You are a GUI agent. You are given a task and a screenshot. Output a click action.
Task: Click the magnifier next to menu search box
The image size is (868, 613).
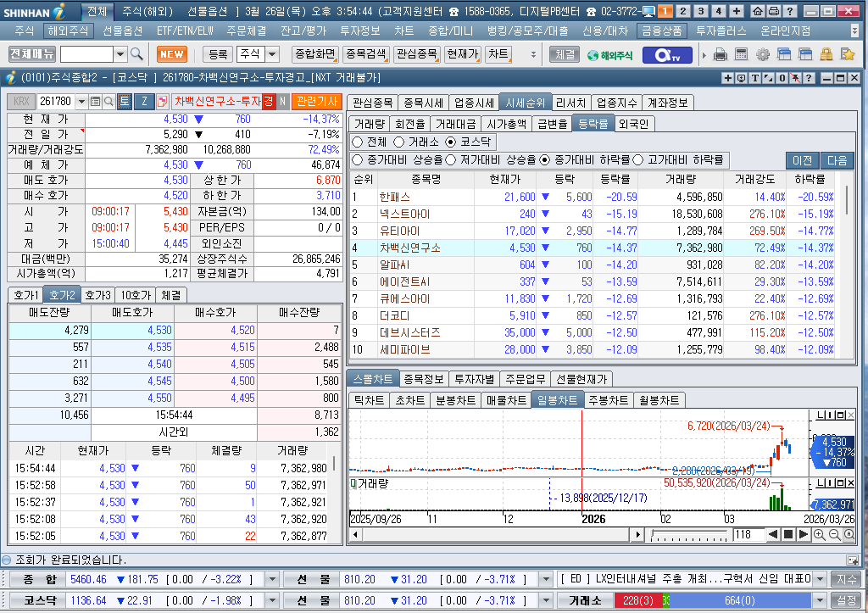point(136,54)
